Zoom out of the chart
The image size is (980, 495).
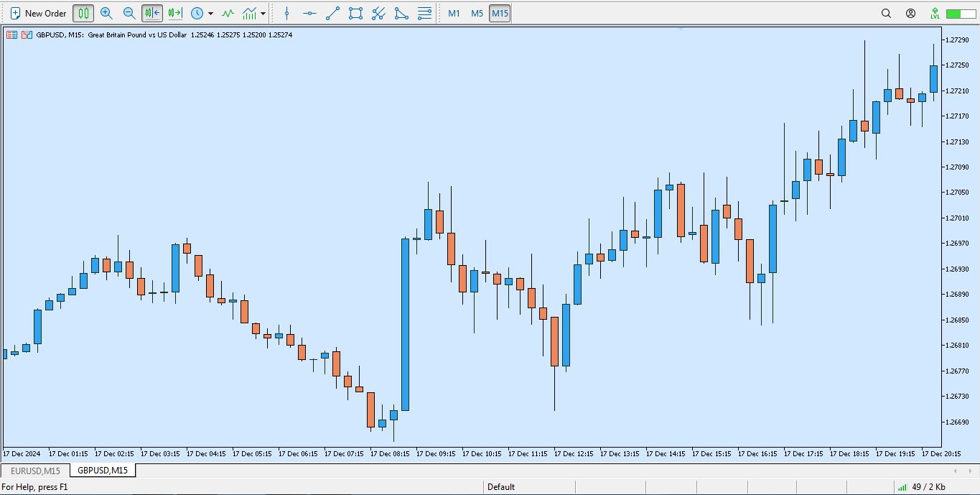point(129,13)
